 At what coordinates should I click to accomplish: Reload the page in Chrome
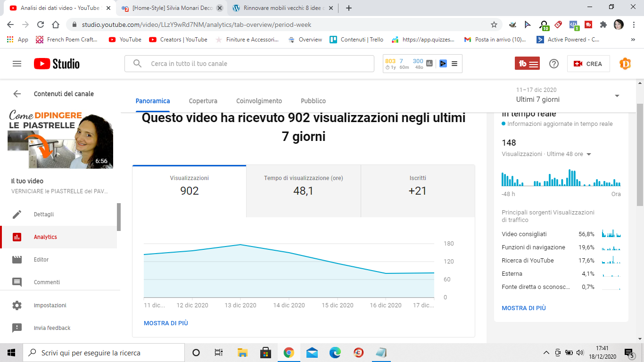[x=41, y=25]
